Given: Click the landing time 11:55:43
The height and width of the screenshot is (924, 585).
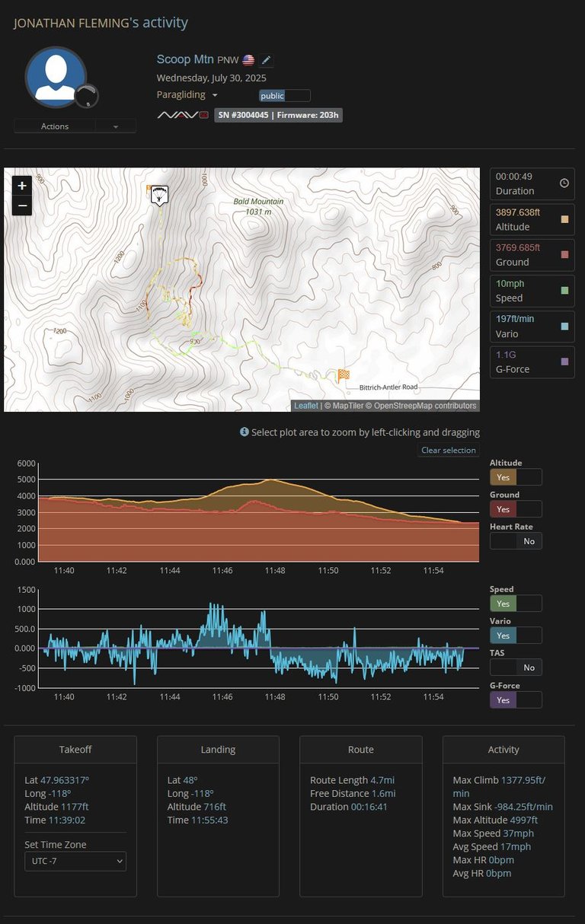Looking at the screenshot, I should (x=209, y=820).
